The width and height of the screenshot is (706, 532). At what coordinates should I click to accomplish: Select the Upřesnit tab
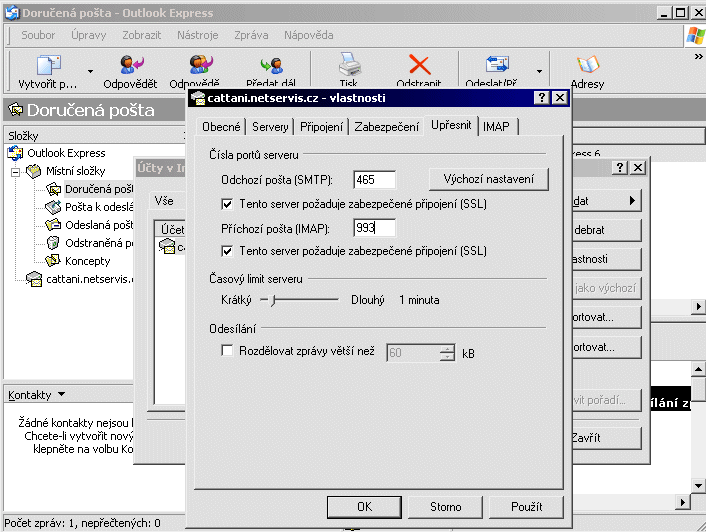451,125
